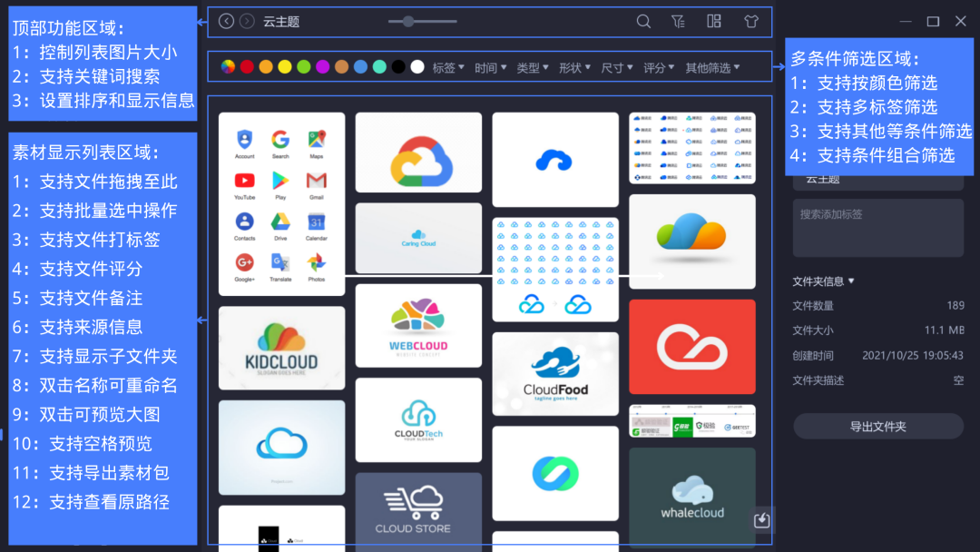980x552 pixels.
Task: Filter by blue color swatch
Action: coord(360,67)
